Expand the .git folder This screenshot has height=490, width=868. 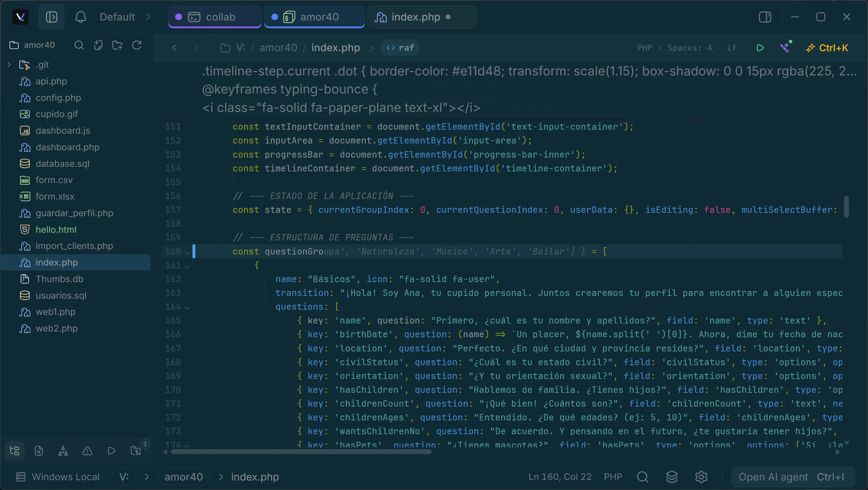pyautogui.click(x=9, y=64)
